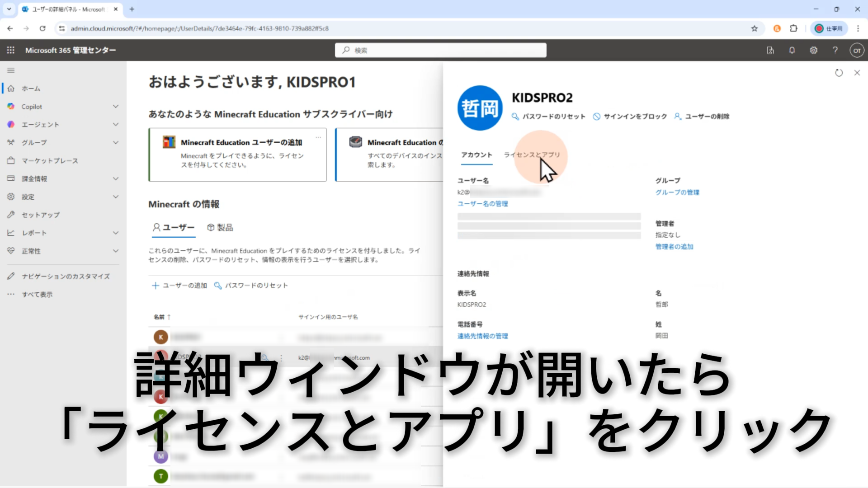Bookmark this page with star icon
Viewport: 868px width, 488px height.
pos(755,28)
